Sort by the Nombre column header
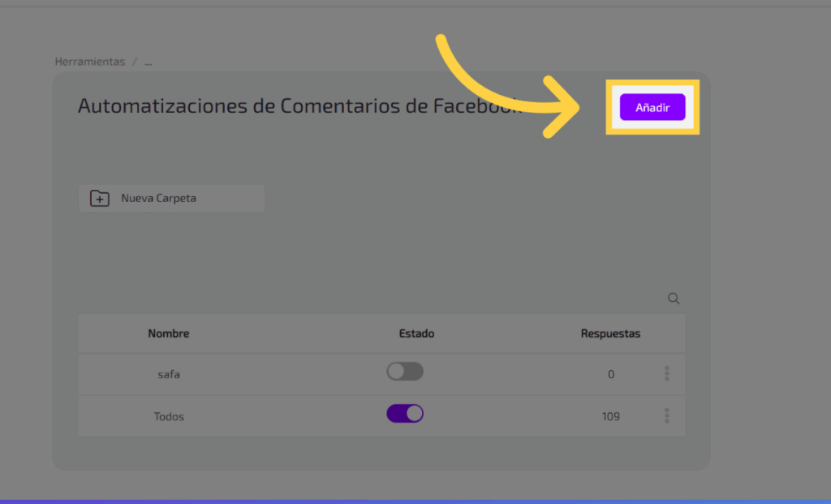Screen dimensions: 831x504 (169, 334)
